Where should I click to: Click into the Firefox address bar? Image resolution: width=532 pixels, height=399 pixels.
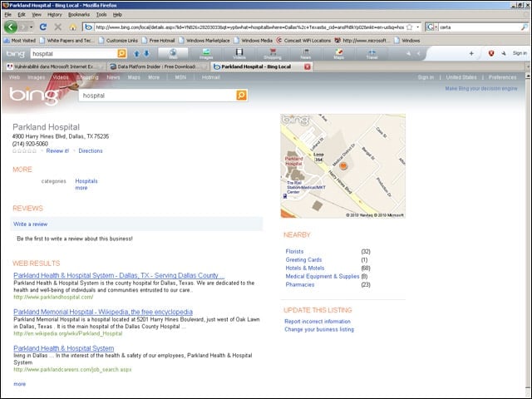[249, 27]
